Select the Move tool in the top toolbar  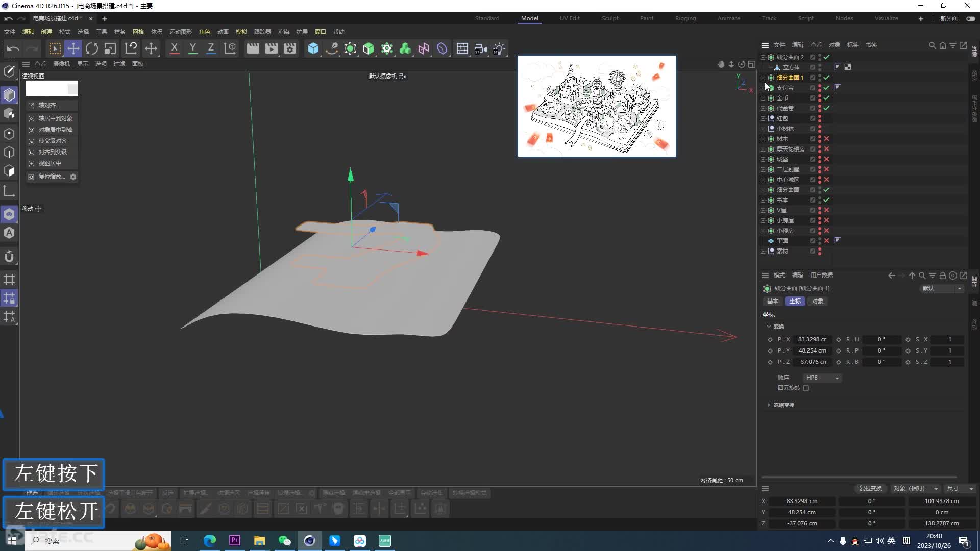tap(73, 48)
